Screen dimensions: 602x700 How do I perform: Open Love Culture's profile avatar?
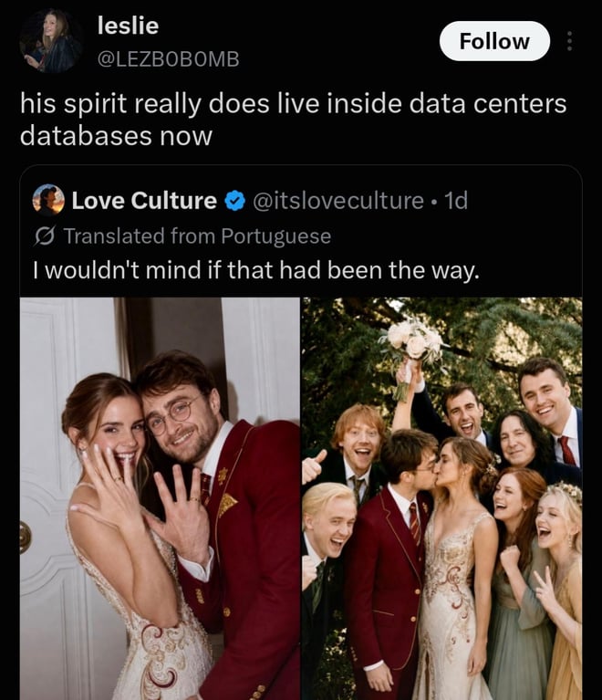click(x=48, y=200)
